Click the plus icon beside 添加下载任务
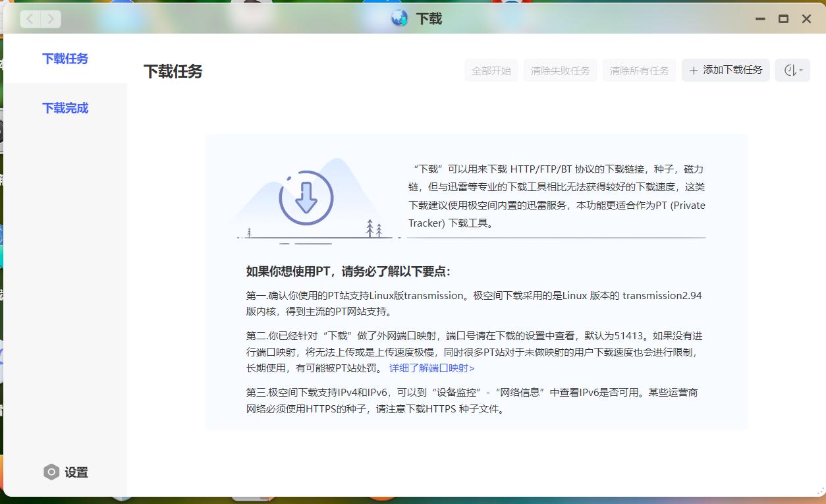 pos(694,70)
